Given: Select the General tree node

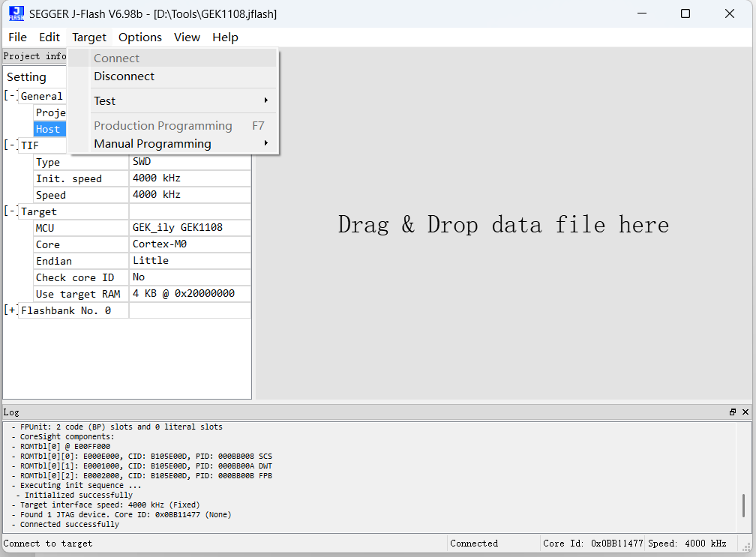Looking at the screenshot, I should click(41, 96).
